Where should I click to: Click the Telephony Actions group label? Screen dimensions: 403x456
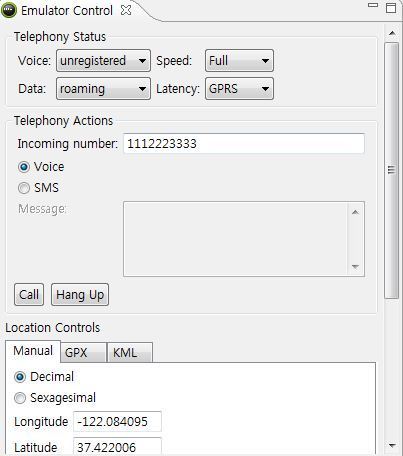pos(64,121)
